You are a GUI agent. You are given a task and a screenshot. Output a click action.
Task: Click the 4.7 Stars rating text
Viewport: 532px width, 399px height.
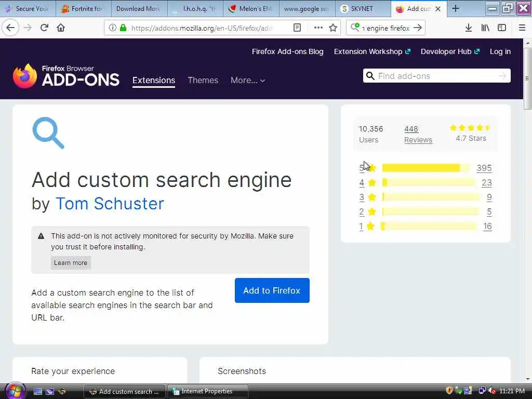tap(471, 138)
